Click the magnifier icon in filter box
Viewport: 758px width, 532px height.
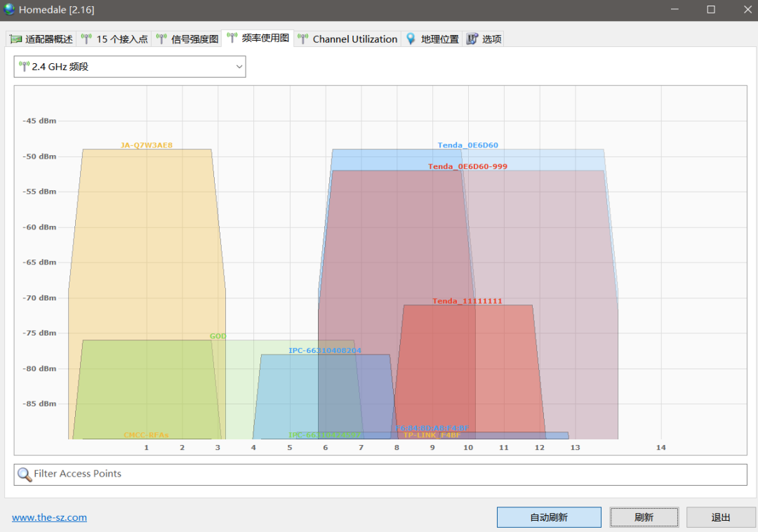[x=24, y=474]
